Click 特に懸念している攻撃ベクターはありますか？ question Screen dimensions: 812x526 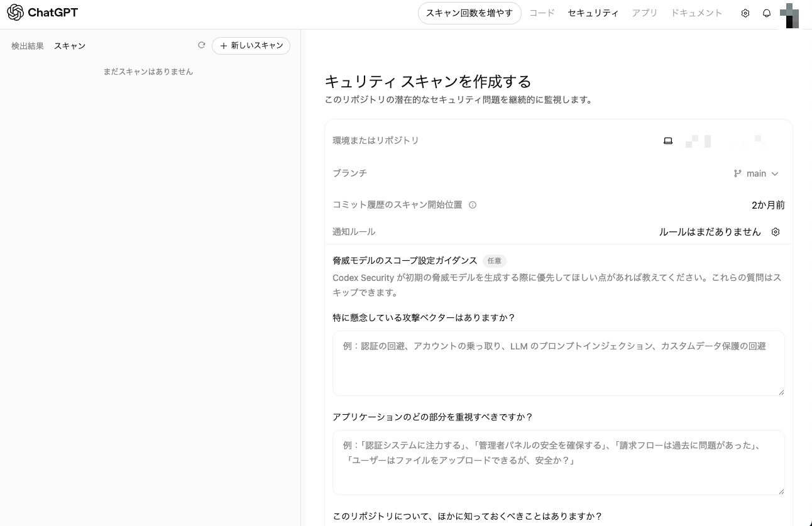[x=424, y=317]
